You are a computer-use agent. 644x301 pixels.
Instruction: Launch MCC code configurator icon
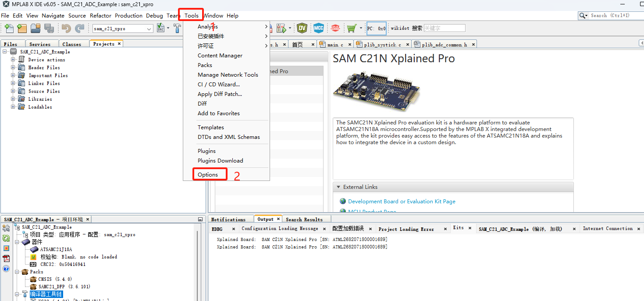tap(319, 28)
